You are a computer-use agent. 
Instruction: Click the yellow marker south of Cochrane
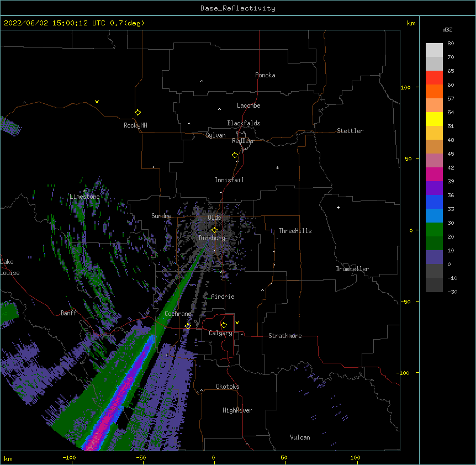188,326
